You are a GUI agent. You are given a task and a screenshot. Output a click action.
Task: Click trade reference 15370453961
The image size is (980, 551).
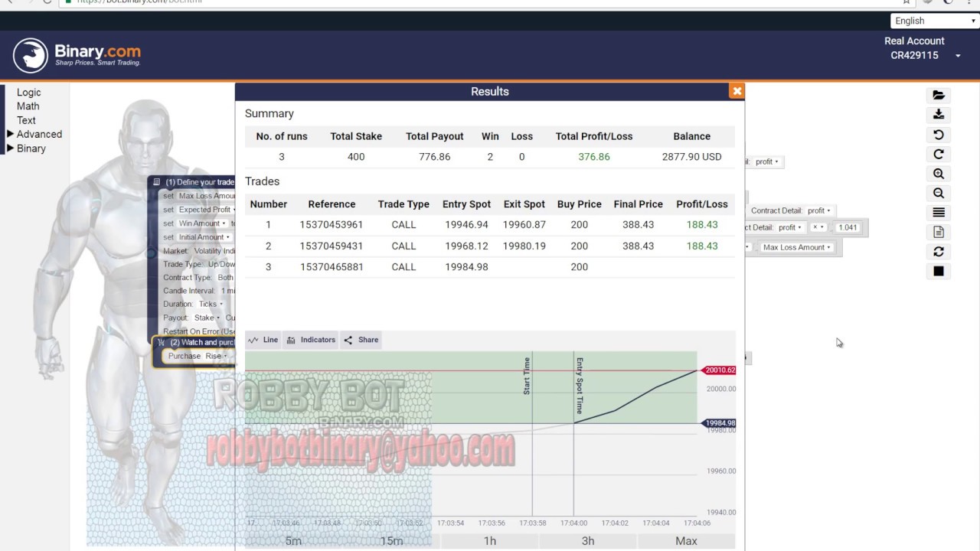pyautogui.click(x=332, y=225)
